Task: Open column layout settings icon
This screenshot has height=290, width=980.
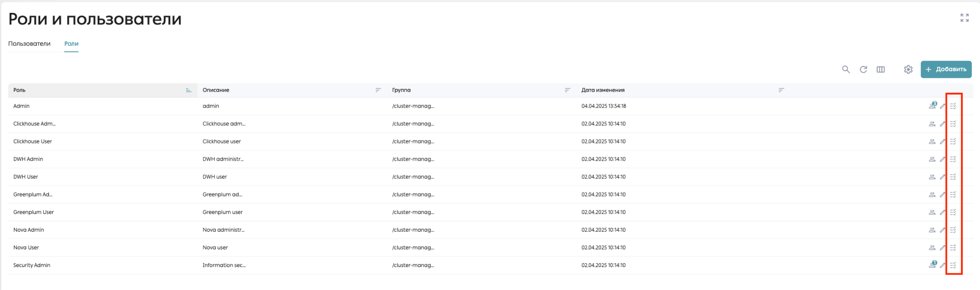Action: pos(880,70)
